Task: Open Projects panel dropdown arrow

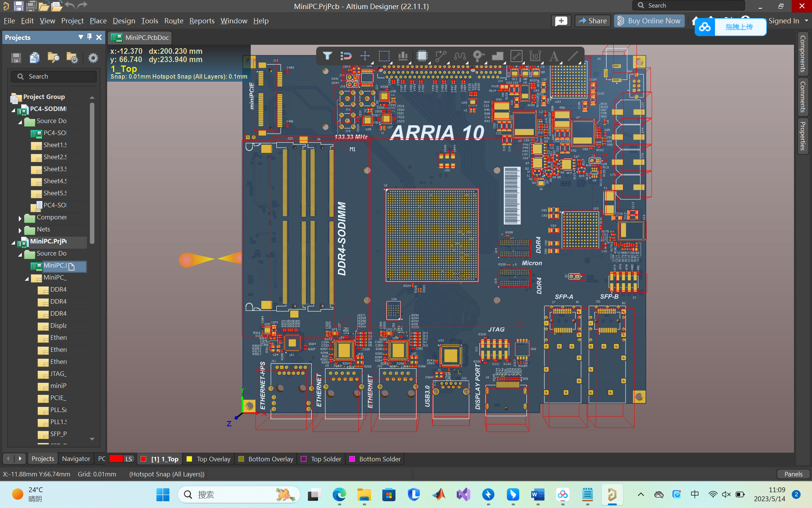Action: tap(80, 37)
